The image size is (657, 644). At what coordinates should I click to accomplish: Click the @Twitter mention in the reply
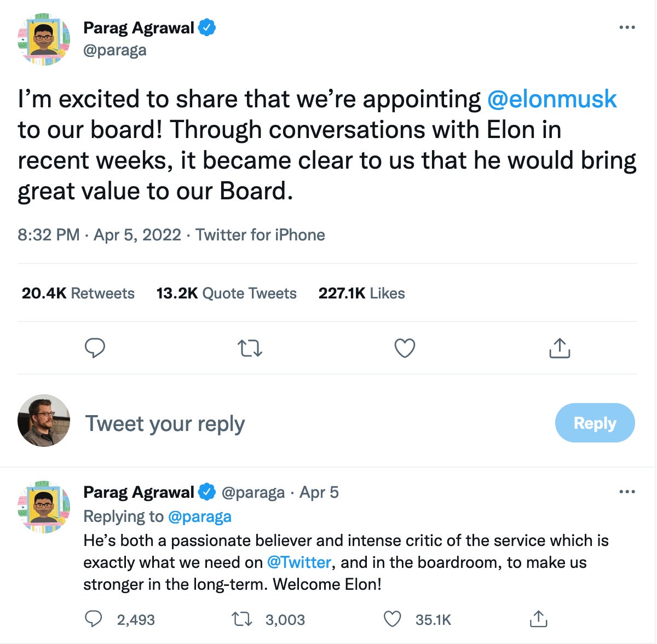coord(299,562)
